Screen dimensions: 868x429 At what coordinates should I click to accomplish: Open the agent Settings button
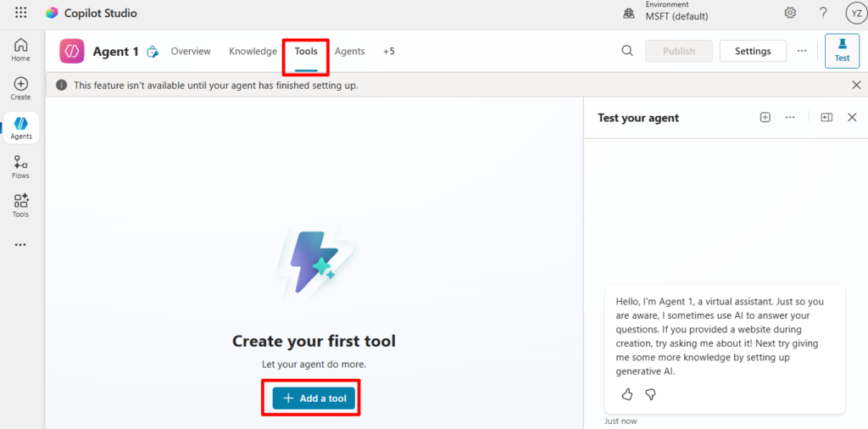coord(753,51)
